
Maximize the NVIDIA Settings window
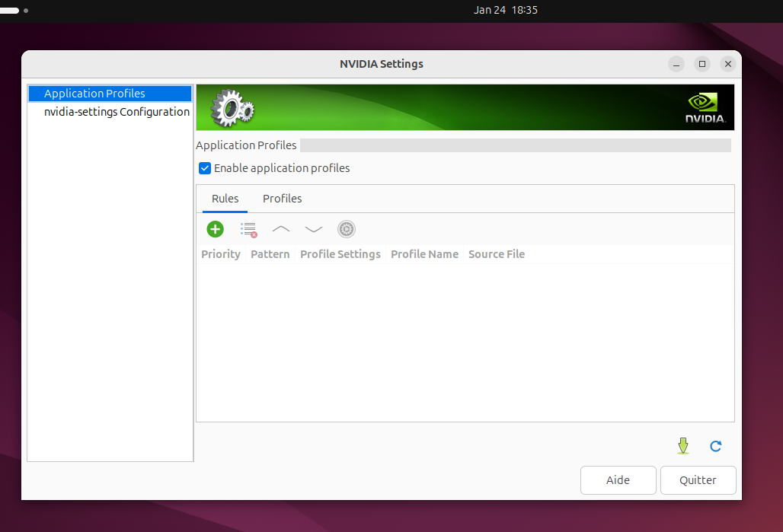[702, 64]
